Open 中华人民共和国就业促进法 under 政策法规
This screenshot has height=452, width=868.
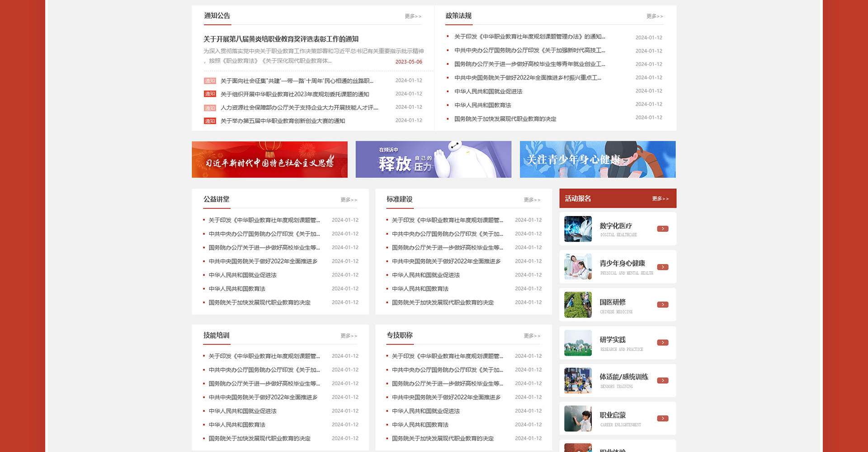488,92
